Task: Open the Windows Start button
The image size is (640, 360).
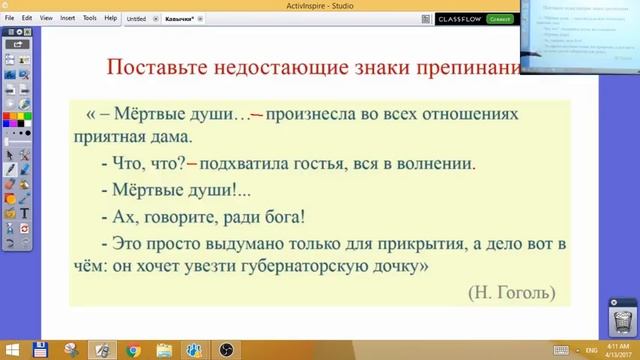Action: click(12, 350)
